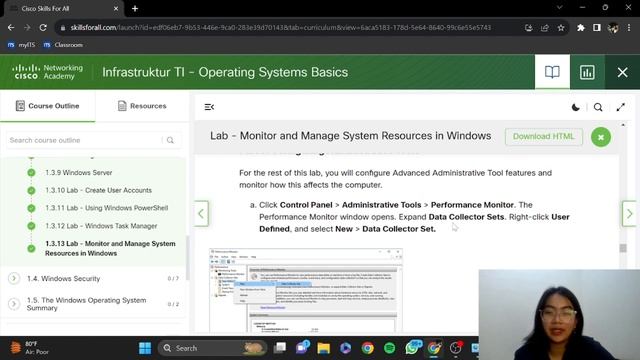Open the gradebook chart icon

587,72
